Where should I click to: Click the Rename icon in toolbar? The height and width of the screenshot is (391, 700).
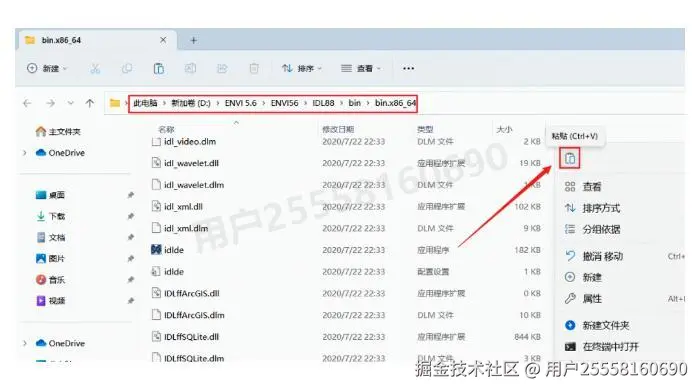pos(190,68)
